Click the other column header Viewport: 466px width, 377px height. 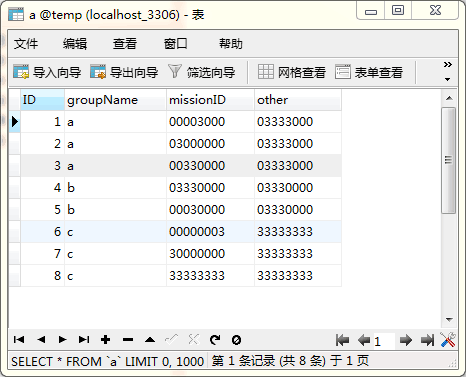(x=298, y=100)
